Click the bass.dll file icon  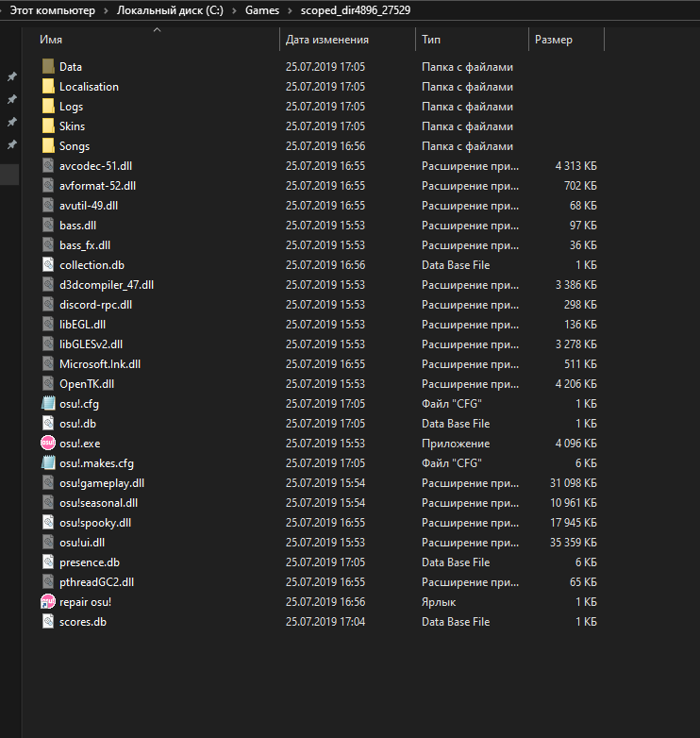pyautogui.click(x=48, y=225)
